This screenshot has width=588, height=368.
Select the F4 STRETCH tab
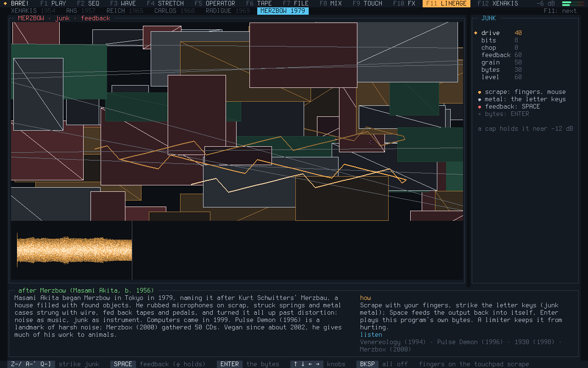(165, 3)
